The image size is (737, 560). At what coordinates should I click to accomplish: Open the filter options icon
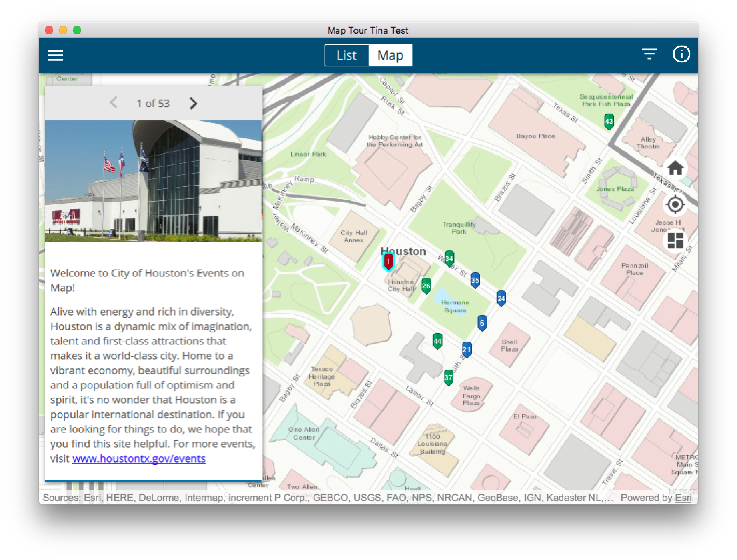tap(649, 54)
